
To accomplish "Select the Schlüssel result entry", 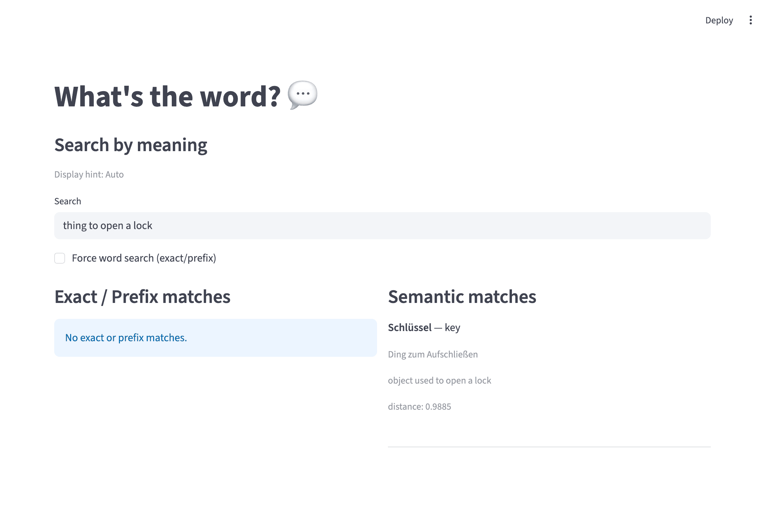I will tap(410, 327).
